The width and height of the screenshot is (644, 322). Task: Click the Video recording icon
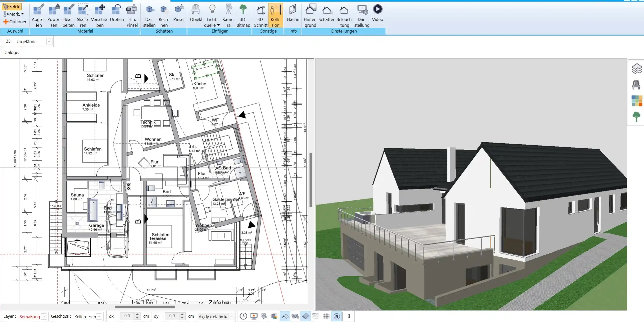tap(378, 9)
